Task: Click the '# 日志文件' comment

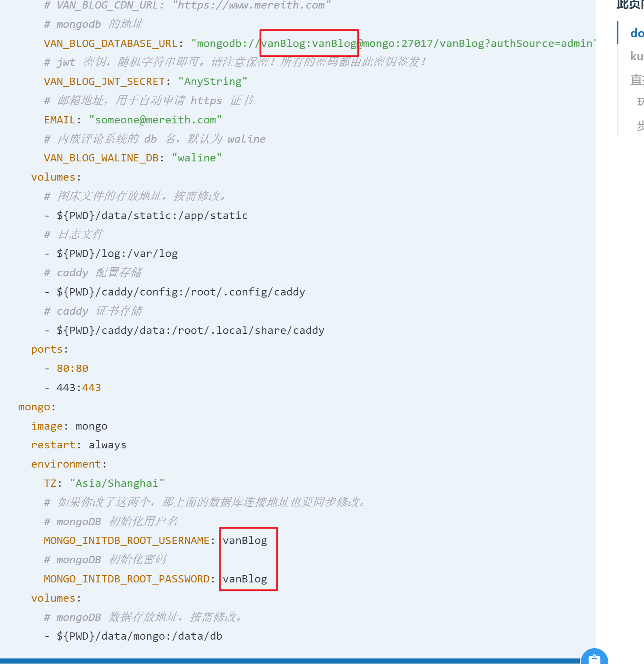Action: 74,234
